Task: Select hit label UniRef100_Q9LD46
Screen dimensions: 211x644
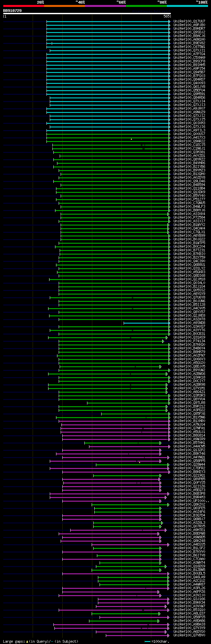Action: point(189,181)
